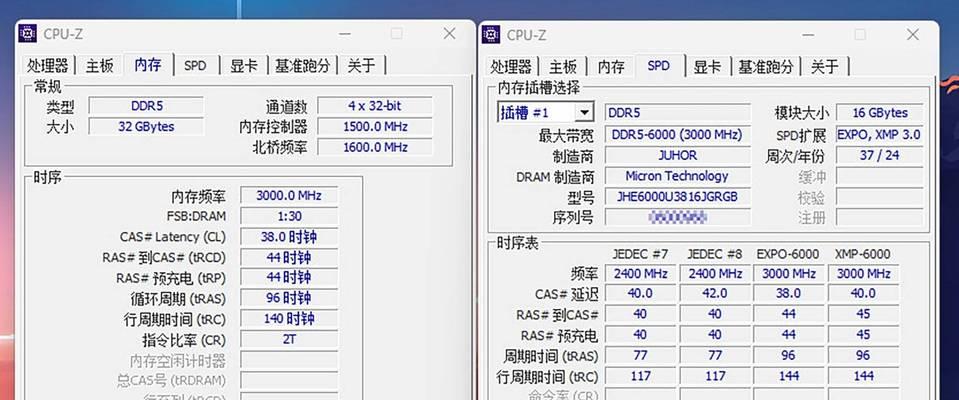Open 关于 tab in left CPU-Z window
The image size is (959, 400).
click(361, 65)
